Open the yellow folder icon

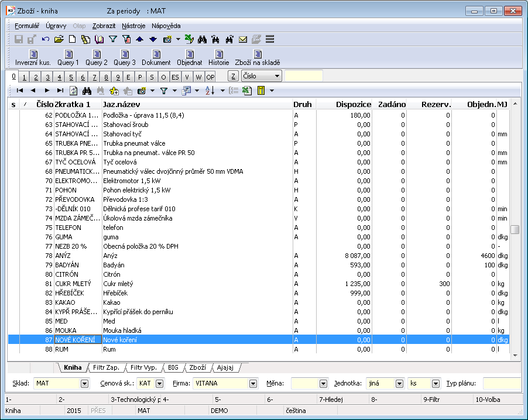click(59, 39)
